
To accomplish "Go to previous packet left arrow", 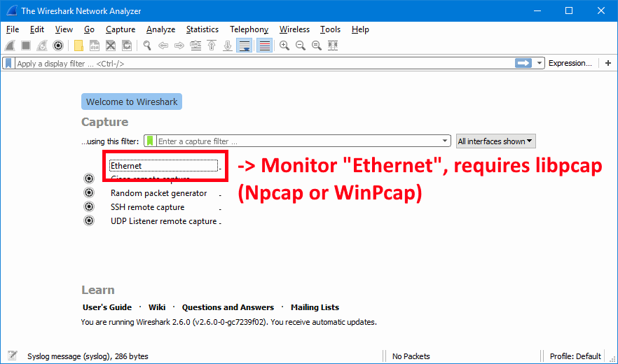I will coord(163,45).
